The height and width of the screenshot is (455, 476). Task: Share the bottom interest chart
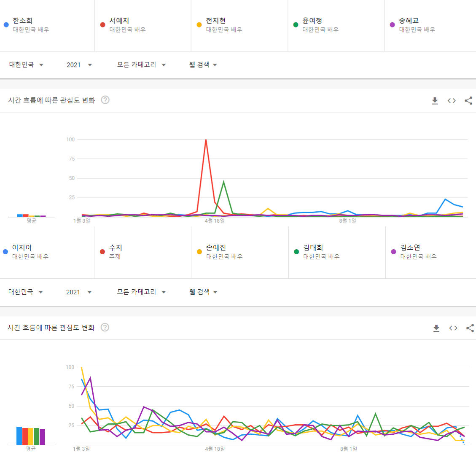[470, 328]
